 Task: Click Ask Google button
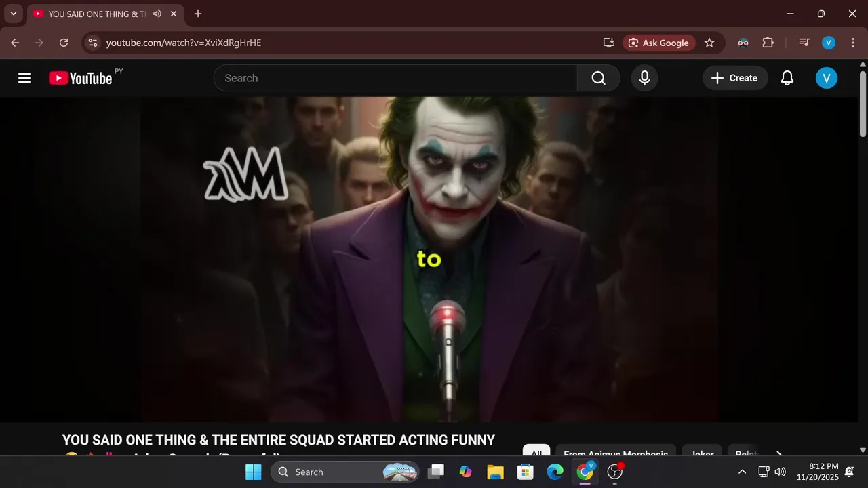tap(658, 43)
